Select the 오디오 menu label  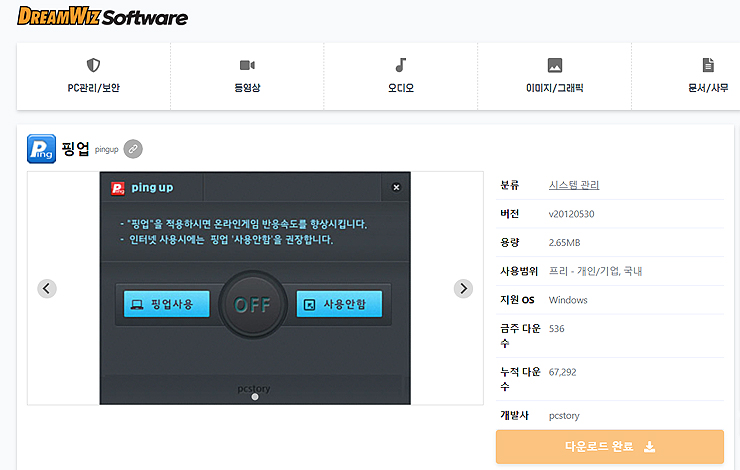[401, 88]
